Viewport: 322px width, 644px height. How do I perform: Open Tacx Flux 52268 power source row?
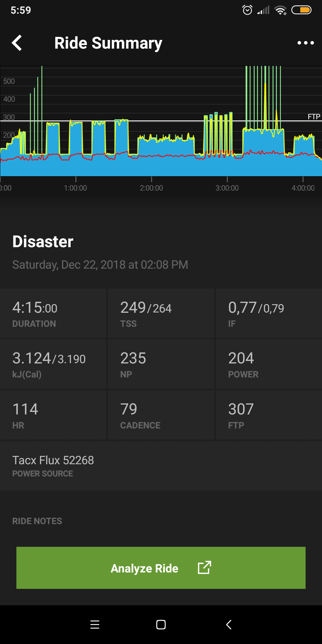tap(161, 466)
